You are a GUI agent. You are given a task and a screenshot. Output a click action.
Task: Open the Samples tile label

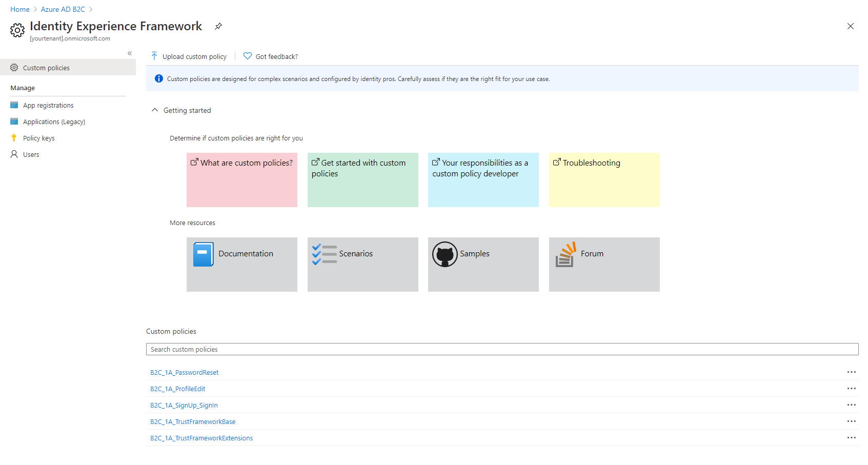pyautogui.click(x=475, y=253)
